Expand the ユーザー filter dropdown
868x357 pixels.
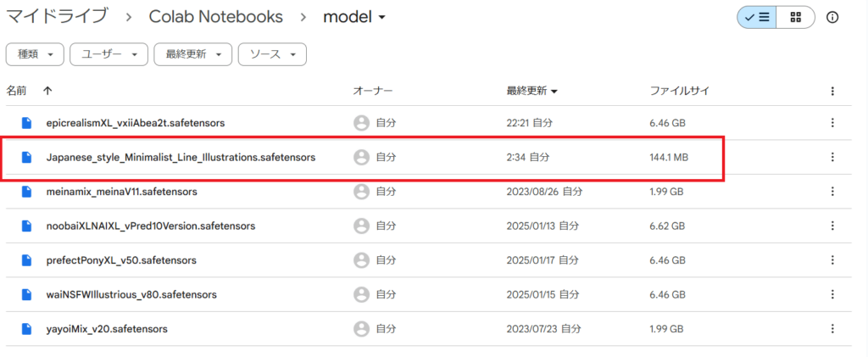click(109, 54)
